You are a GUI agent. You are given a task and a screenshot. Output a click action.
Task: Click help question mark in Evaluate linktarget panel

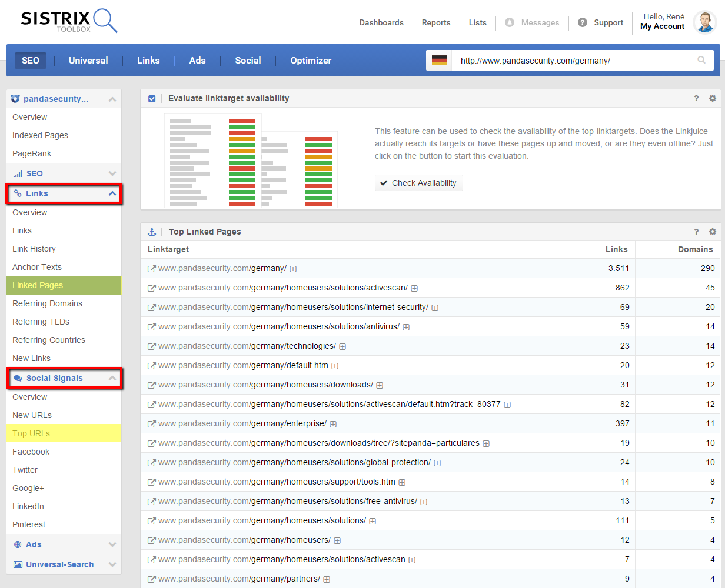pyautogui.click(x=696, y=98)
